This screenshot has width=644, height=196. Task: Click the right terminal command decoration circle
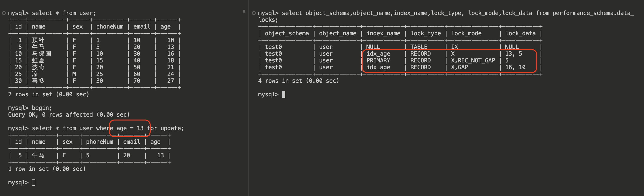[x=254, y=13]
